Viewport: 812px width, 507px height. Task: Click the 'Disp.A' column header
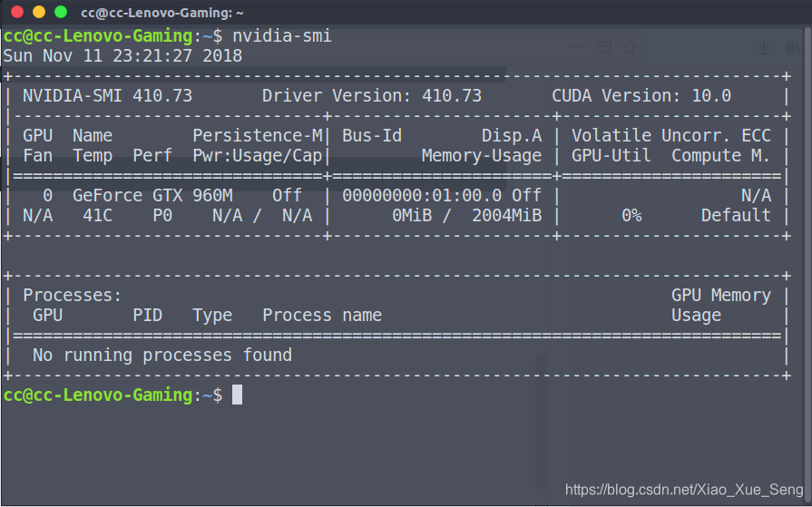(x=512, y=136)
